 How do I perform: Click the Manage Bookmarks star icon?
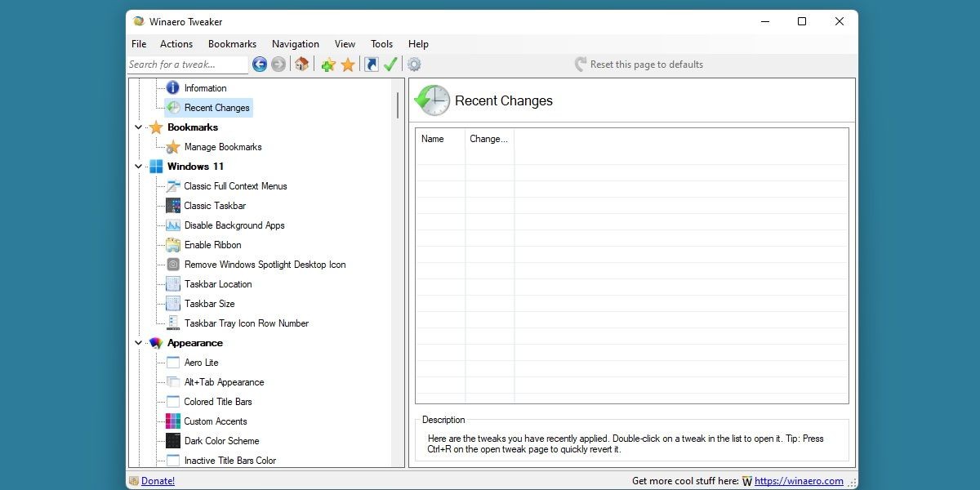(x=173, y=147)
